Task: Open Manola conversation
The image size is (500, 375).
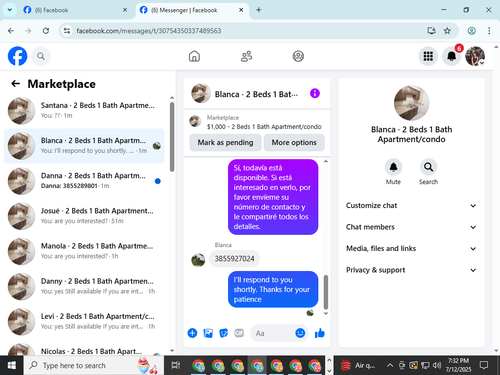Action: [x=84, y=251]
